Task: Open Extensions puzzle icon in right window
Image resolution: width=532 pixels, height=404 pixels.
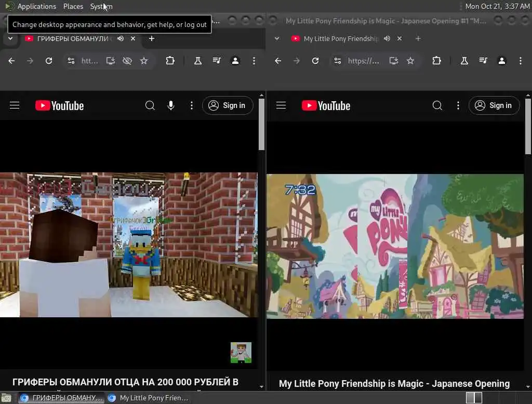Action: [x=436, y=61]
